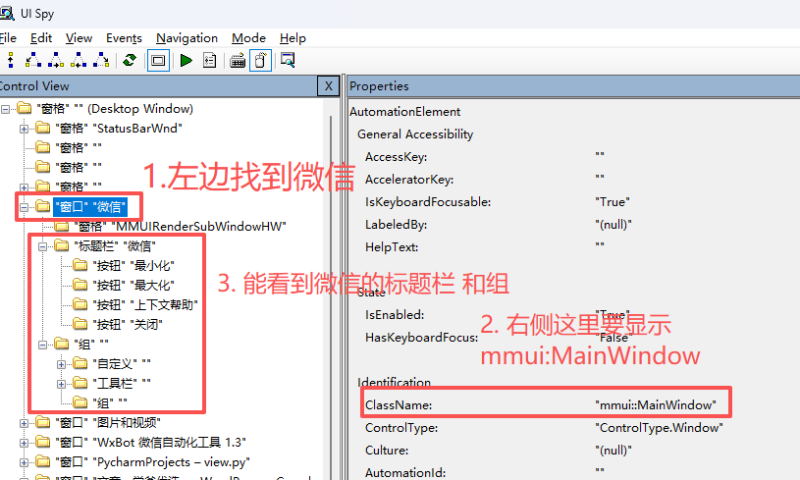
Task: Click the ClassName value "mmui::MainWindow"
Action: click(x=656, y=406)
